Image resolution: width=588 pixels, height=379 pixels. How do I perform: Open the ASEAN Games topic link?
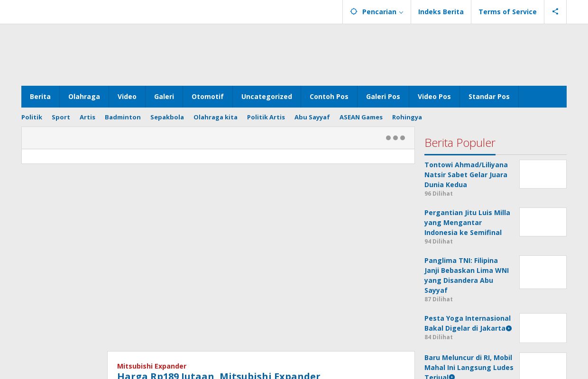[361, 117]
